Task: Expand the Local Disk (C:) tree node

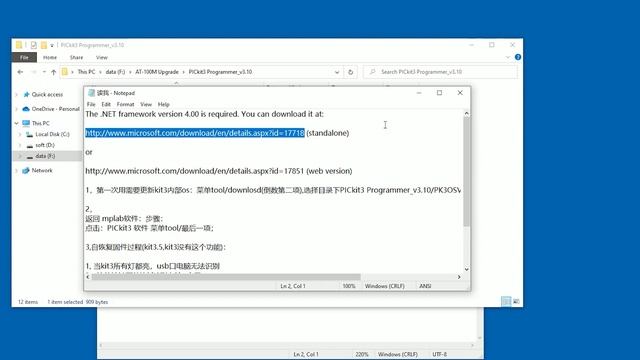Action: click(x=20, y=134)
